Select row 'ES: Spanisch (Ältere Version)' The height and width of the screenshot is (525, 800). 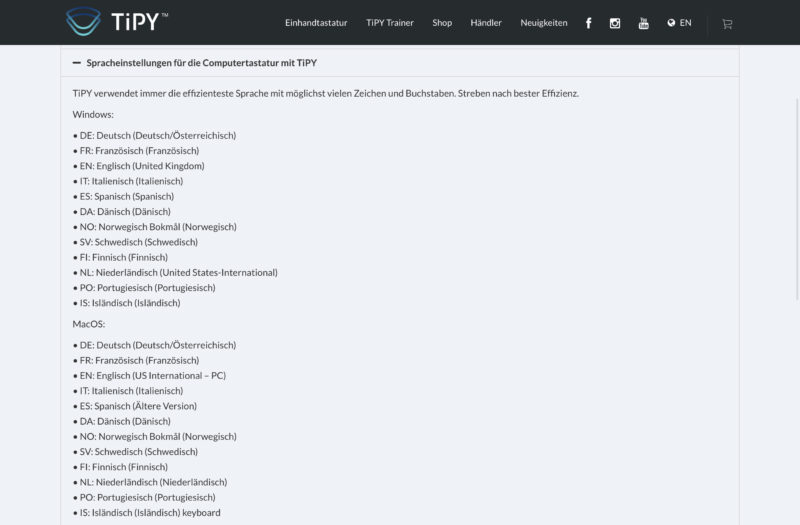tap(135, 406)
